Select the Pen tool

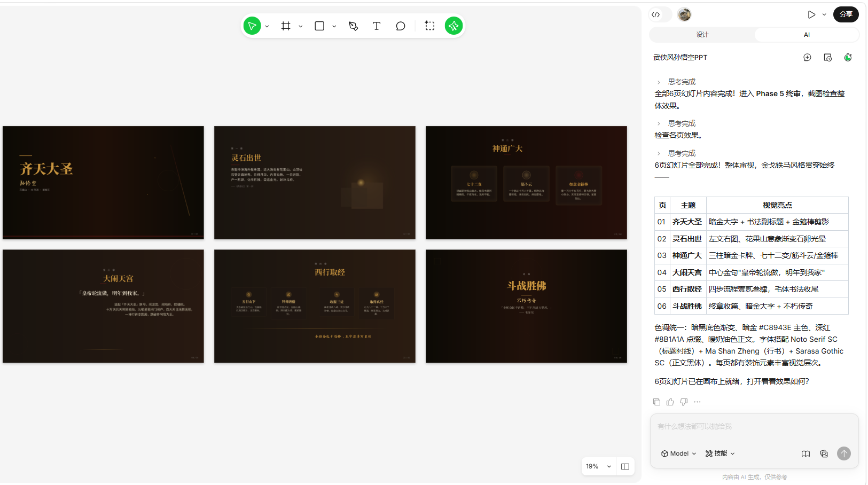pos(353,26)
